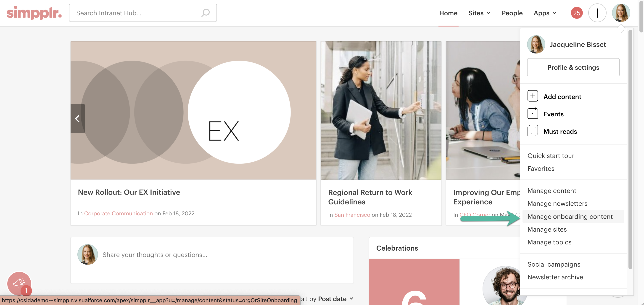Click the user menu scrollbar

(630, 149)
